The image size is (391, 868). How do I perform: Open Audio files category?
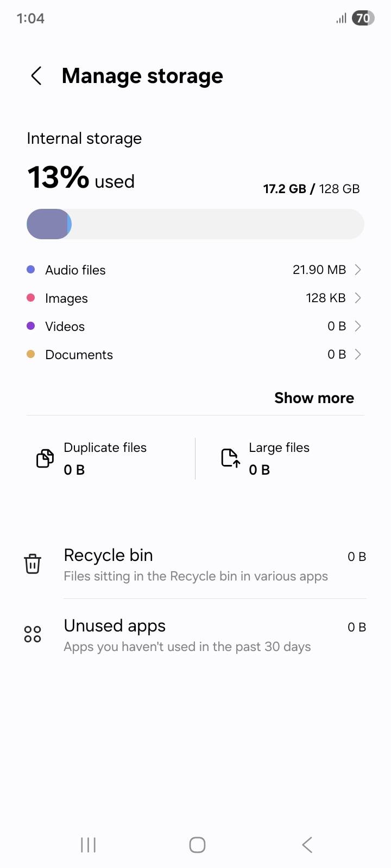point(195,270)
